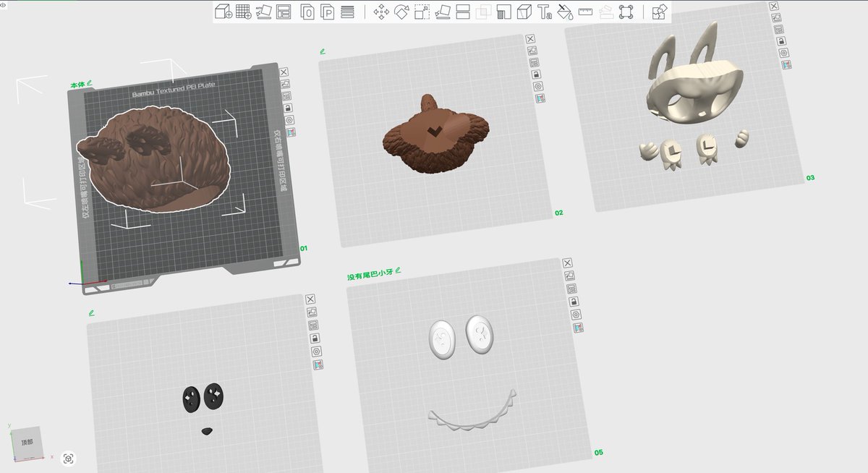Run auto orient from the top toolbar
Viewport: 868px width, 473px height.
tap(263, 12)
